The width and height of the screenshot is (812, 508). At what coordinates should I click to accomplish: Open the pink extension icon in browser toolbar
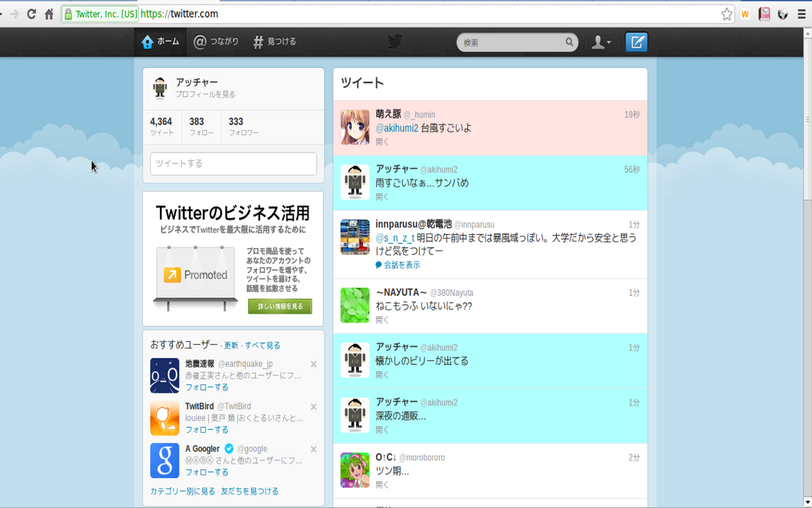764,14
